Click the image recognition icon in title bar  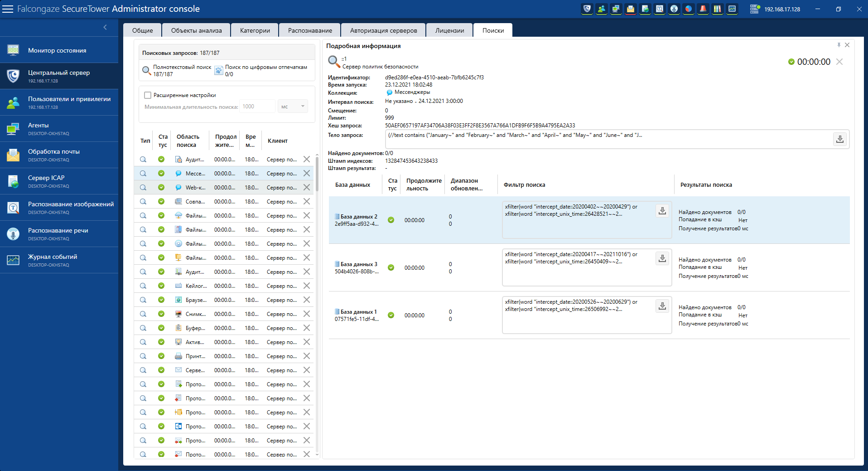point(660,9)
